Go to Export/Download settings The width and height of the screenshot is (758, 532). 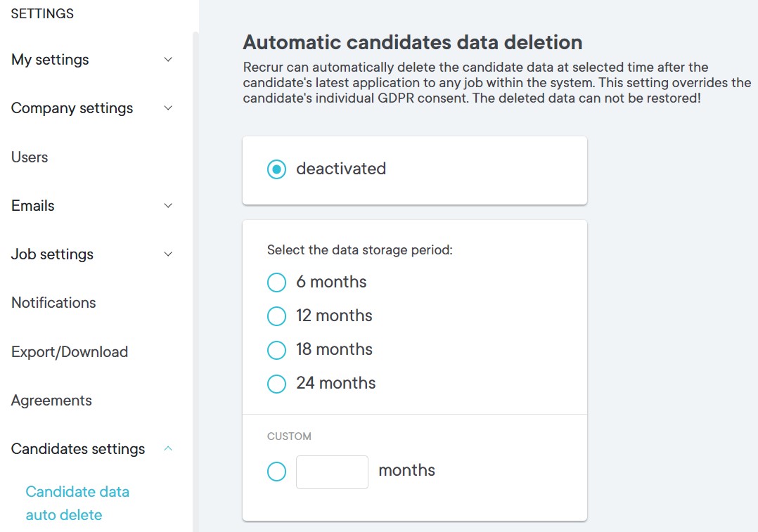[x=70, y=352]
